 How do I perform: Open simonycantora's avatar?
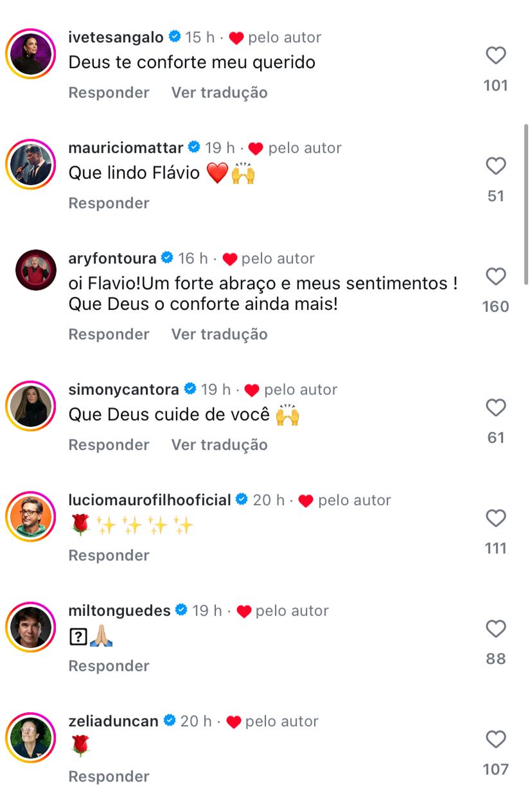point(31,406)
